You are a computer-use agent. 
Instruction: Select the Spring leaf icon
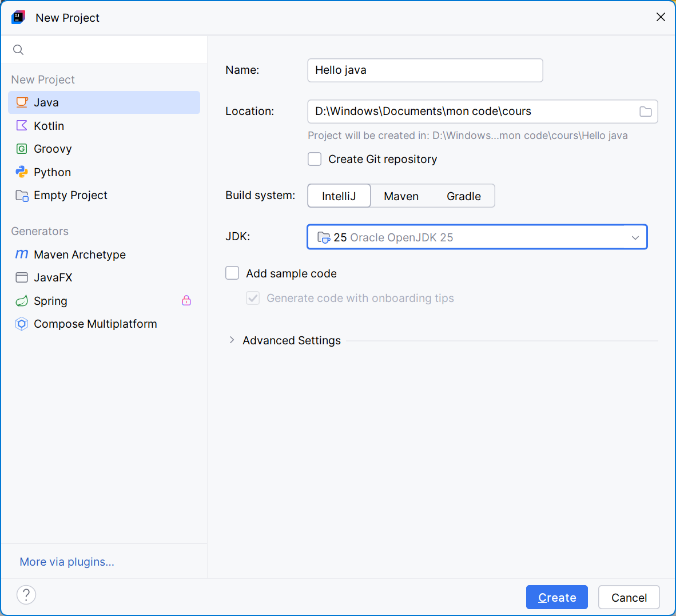click(x=22, y=301)
